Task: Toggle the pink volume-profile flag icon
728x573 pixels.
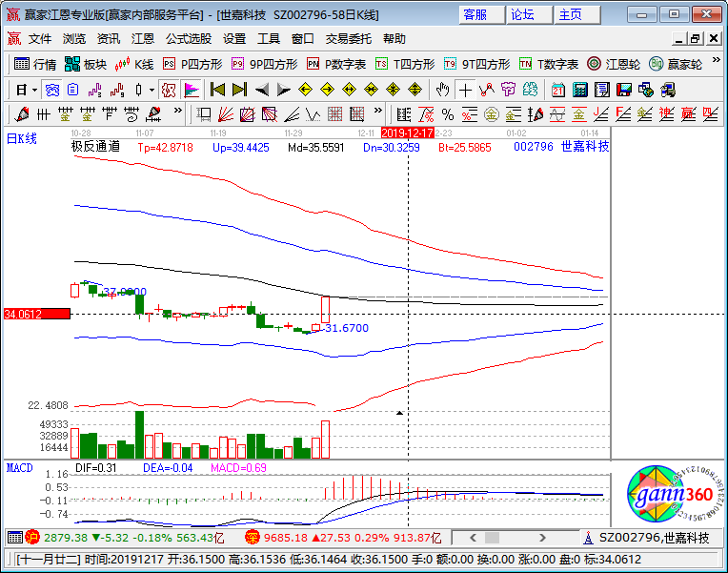Action: point(192,90)
